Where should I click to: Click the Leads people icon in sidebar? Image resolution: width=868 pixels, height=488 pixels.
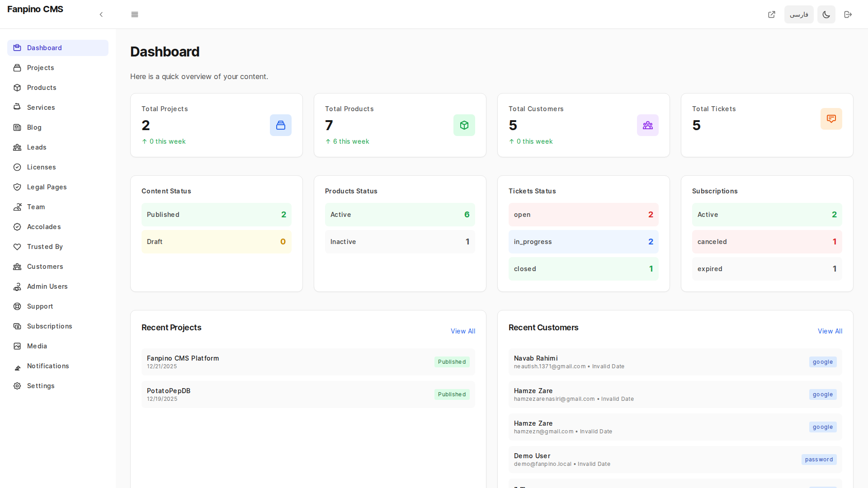point(17,147)
